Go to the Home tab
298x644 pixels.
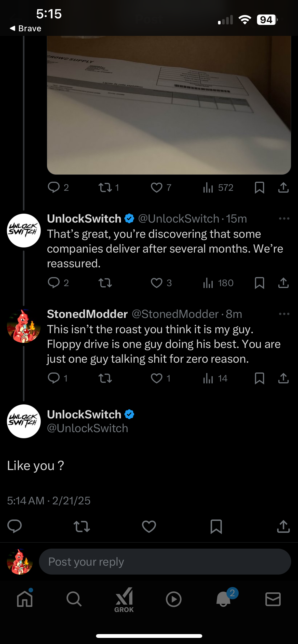click(25, 599)
